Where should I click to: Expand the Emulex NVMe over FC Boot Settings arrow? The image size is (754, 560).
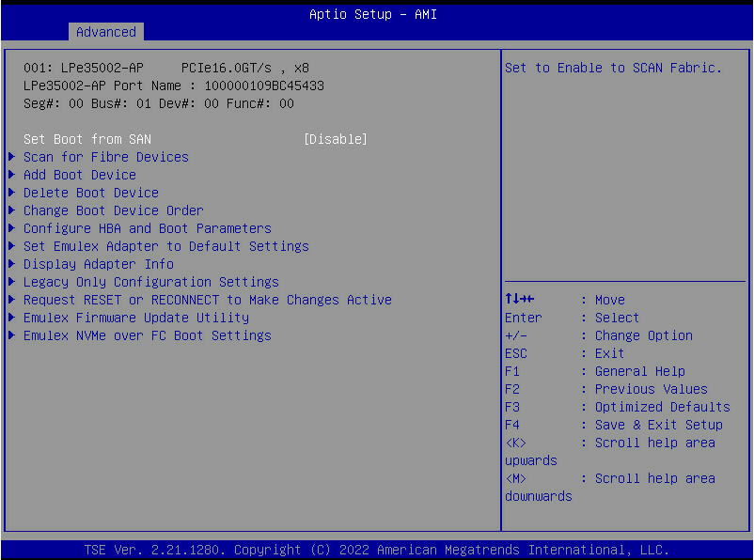tap(12, 335)
